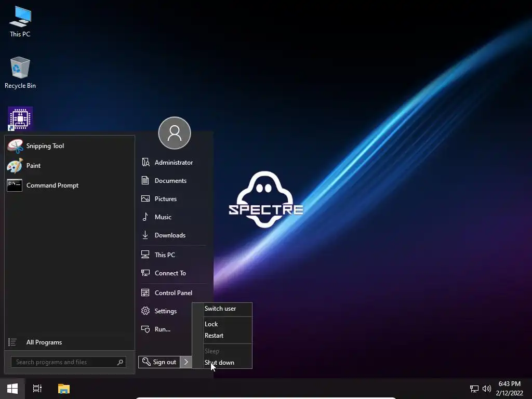
Task: Click the search magnifier icon
Action: [120, 362]
